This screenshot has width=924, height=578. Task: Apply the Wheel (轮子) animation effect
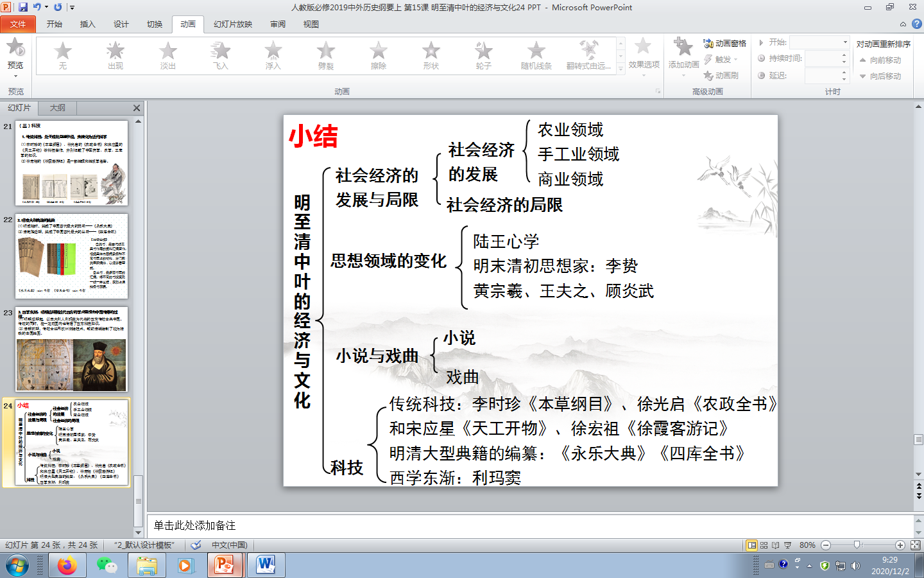483,55
